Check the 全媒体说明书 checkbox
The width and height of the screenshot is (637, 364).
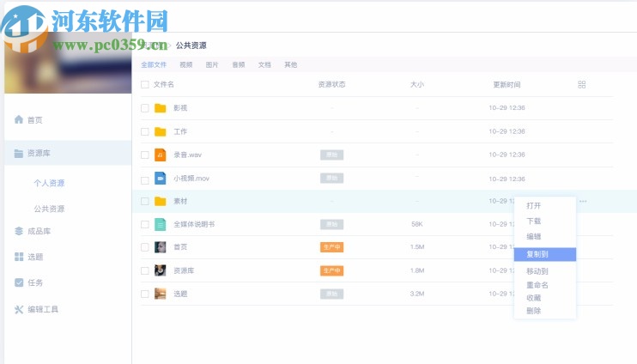[x=144, y=224]
